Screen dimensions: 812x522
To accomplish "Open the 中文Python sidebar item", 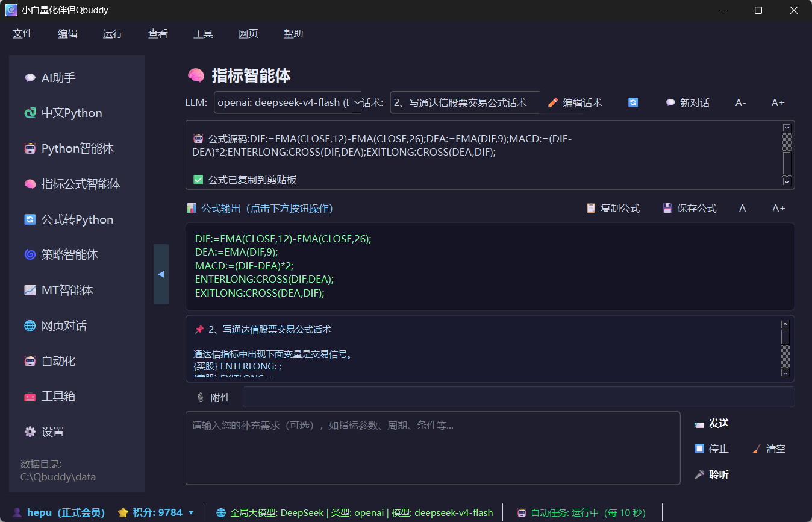I will coord(77,113).
